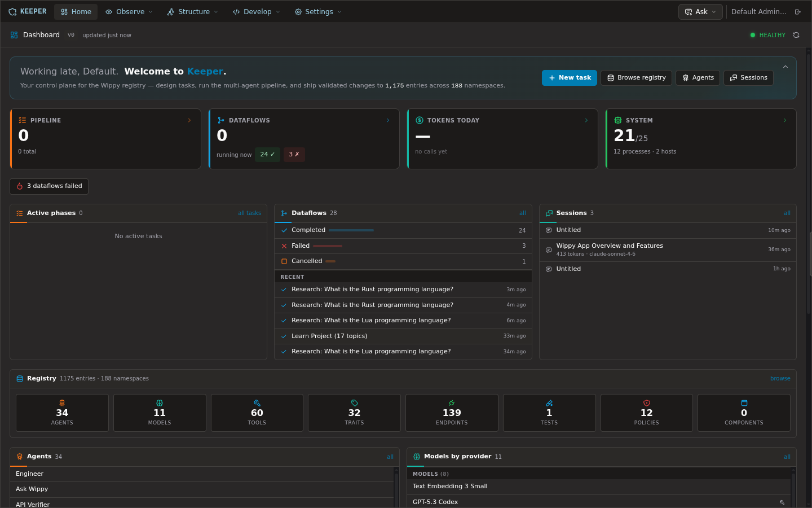Select Text Embedding 3 Small model
812x508 pixels.
[599, 487]
